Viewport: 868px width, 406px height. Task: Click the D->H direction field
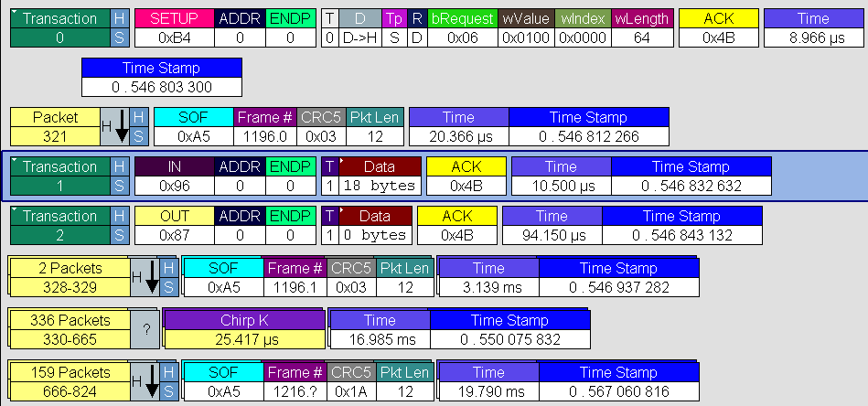(x=359, y=28)
